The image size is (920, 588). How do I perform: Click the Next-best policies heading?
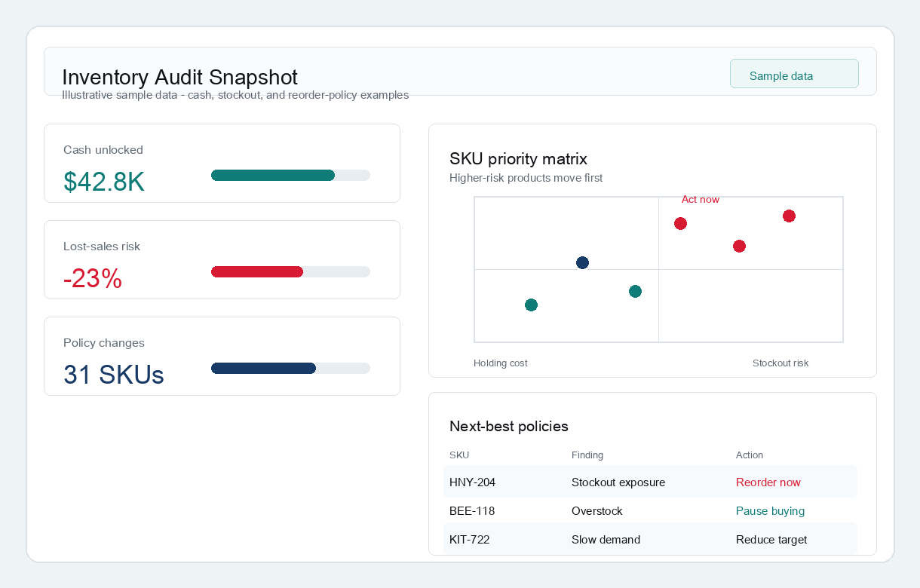pyautogui.click(x=509, y=426)
